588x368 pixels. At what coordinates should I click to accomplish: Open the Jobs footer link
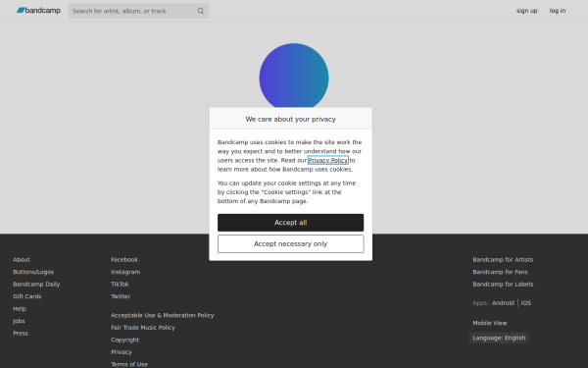coord(19,321)
